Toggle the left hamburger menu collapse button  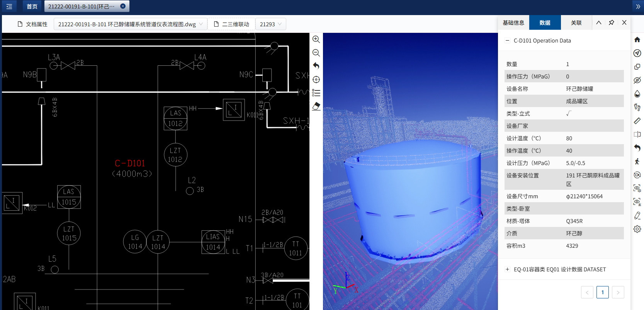click(x=9, y=7)
